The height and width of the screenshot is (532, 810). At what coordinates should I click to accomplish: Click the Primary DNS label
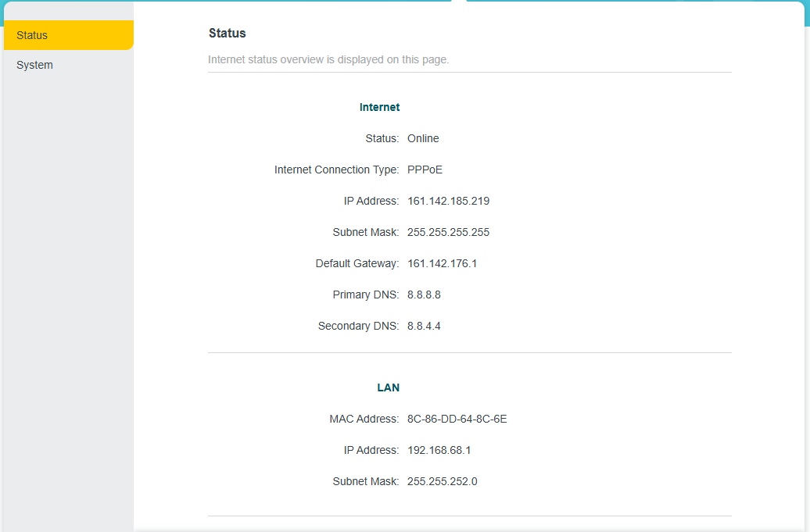(366, 295)
